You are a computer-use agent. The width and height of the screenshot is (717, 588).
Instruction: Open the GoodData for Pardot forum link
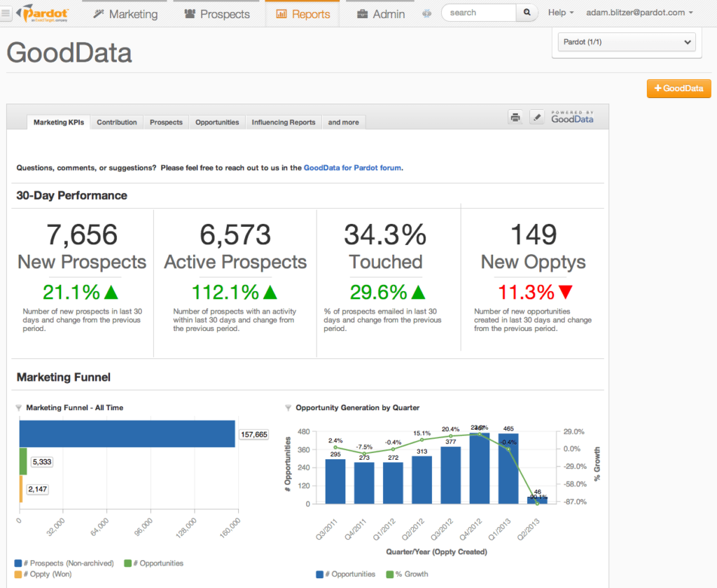tap(353, 167)
